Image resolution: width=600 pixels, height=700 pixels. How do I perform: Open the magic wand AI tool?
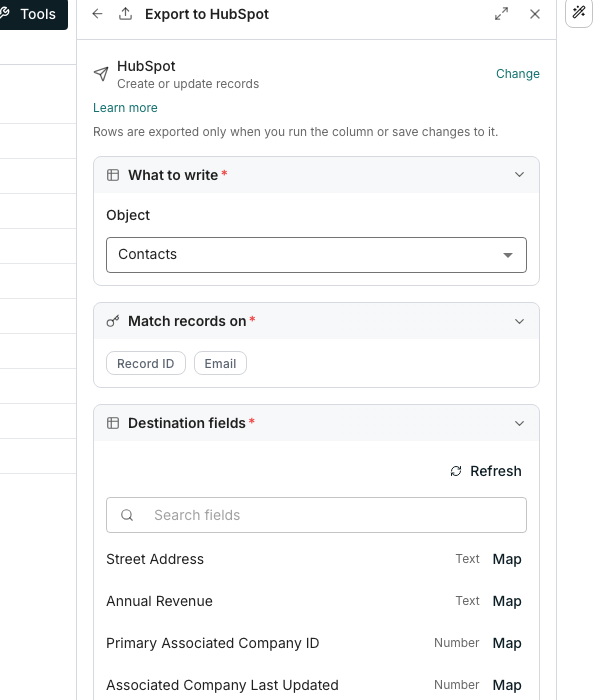pos(579,12)
